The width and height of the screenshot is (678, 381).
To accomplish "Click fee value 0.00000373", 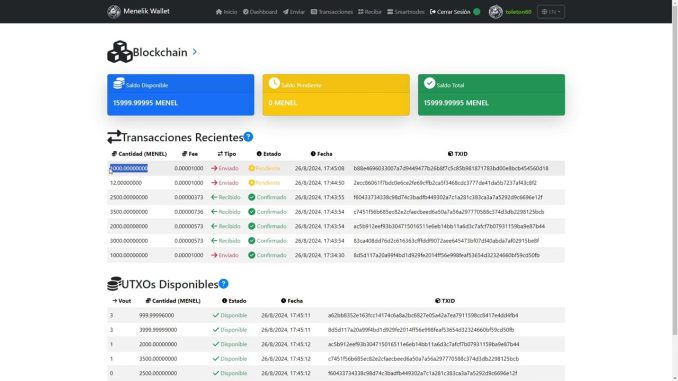I will (189, 197).
